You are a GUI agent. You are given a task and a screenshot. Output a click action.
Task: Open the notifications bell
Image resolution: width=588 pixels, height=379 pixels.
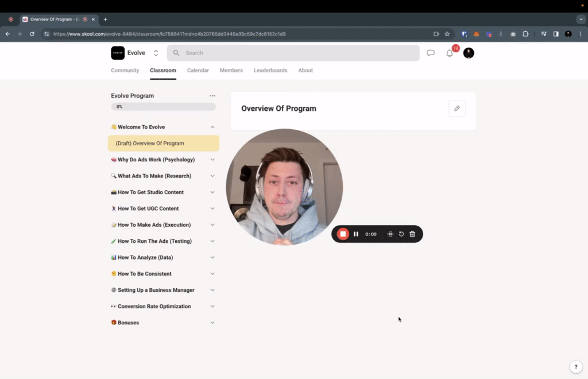pyautogui.click(x=450, y=53)
